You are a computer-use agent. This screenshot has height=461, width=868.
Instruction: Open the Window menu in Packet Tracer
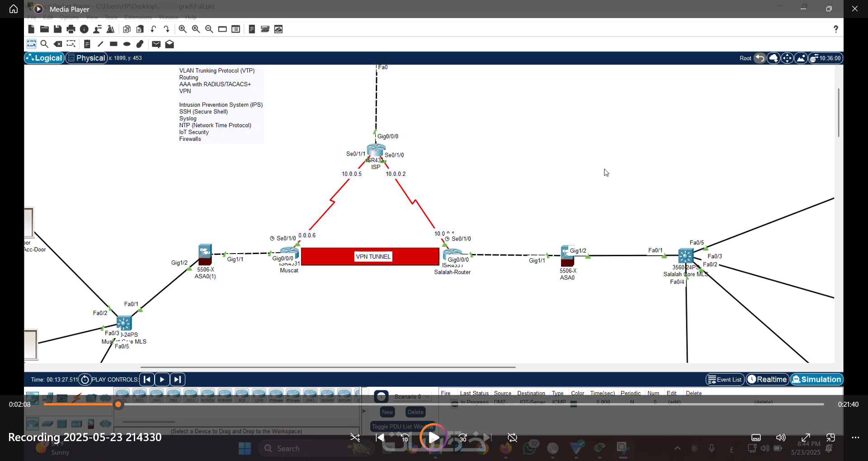[x=169, y=17]
